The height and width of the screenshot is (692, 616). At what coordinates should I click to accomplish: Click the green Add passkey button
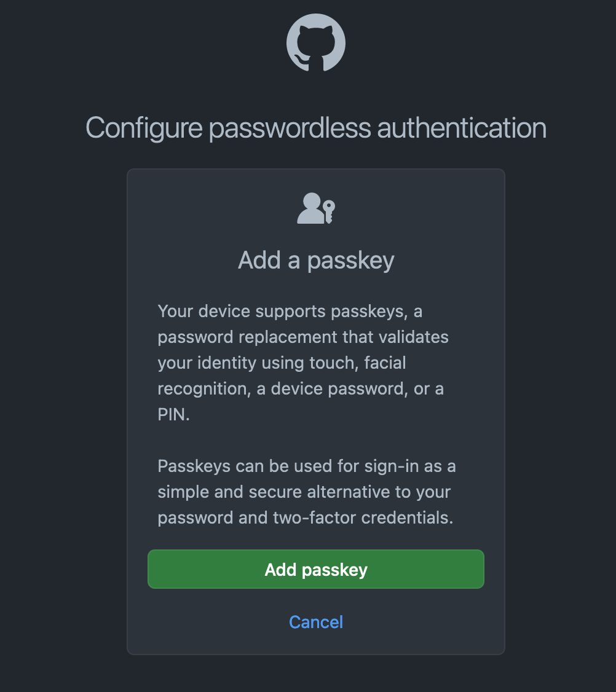click(316, 569)
